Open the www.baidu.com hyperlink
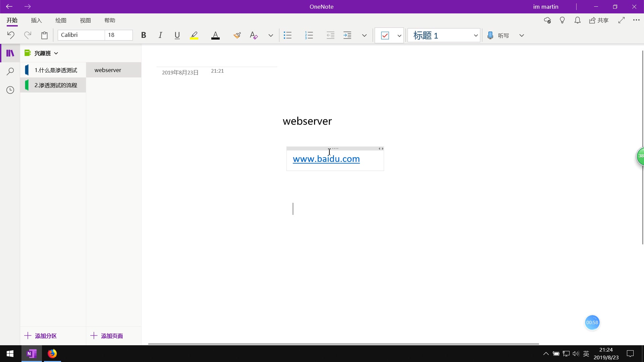The image size is (644, 362). tap(326, 159)
